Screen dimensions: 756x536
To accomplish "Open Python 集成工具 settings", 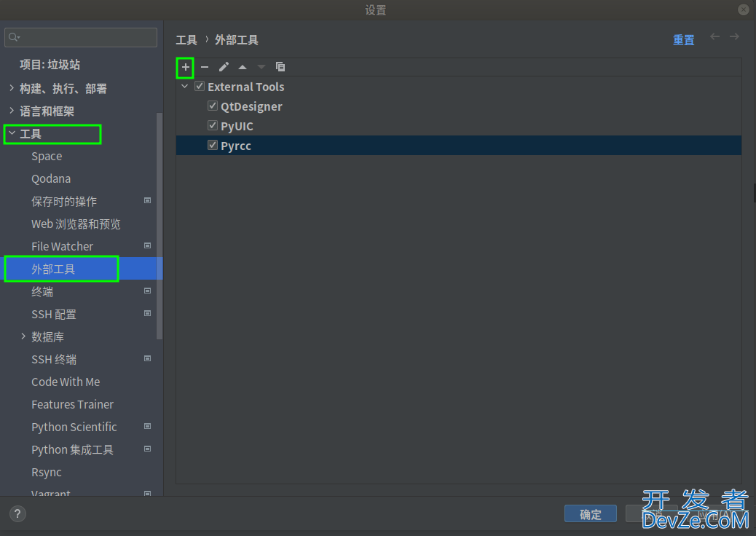I will click(72, 450).
